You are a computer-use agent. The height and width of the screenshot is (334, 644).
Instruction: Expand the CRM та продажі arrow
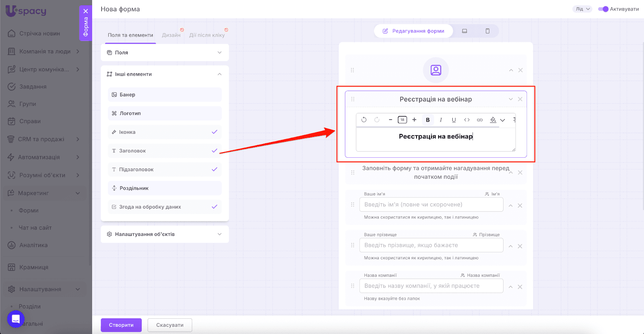(x=78, y=139)
